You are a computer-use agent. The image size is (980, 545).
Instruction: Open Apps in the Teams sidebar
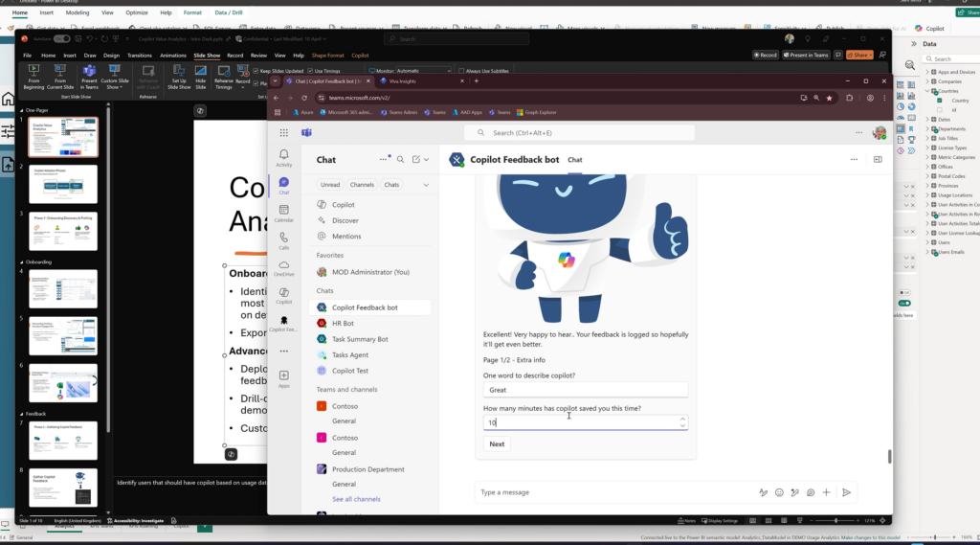click(x=283, y=378)
